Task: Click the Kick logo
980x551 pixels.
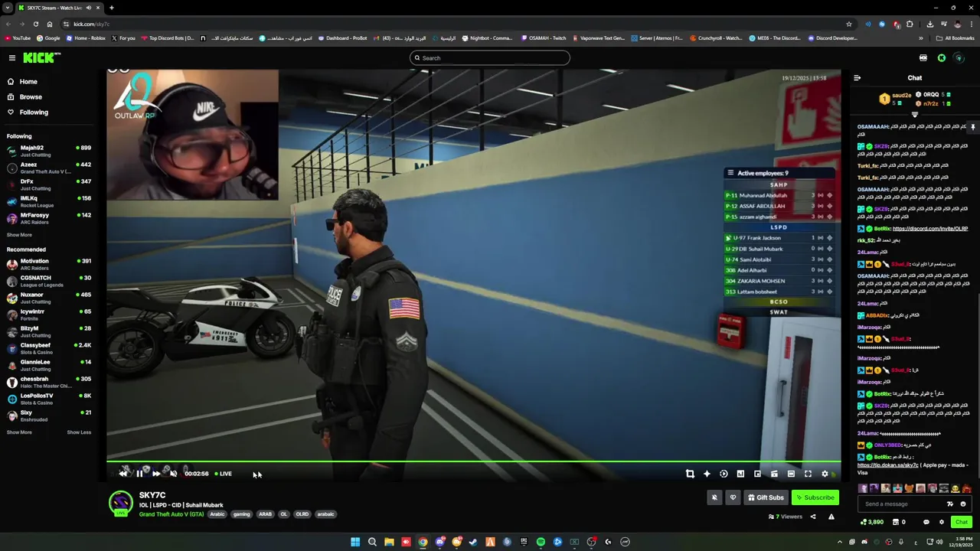Action: pyautogui.click(x=41, y=58)
